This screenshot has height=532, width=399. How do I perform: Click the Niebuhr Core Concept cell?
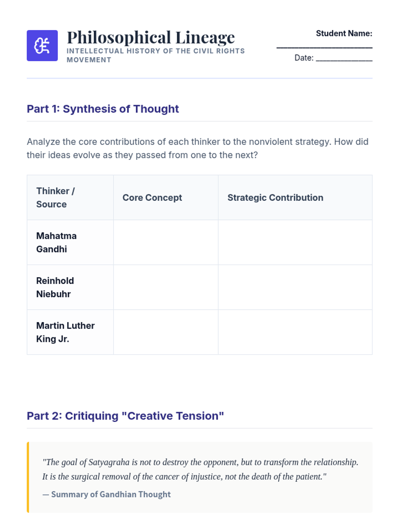click(x=166, y=287)
